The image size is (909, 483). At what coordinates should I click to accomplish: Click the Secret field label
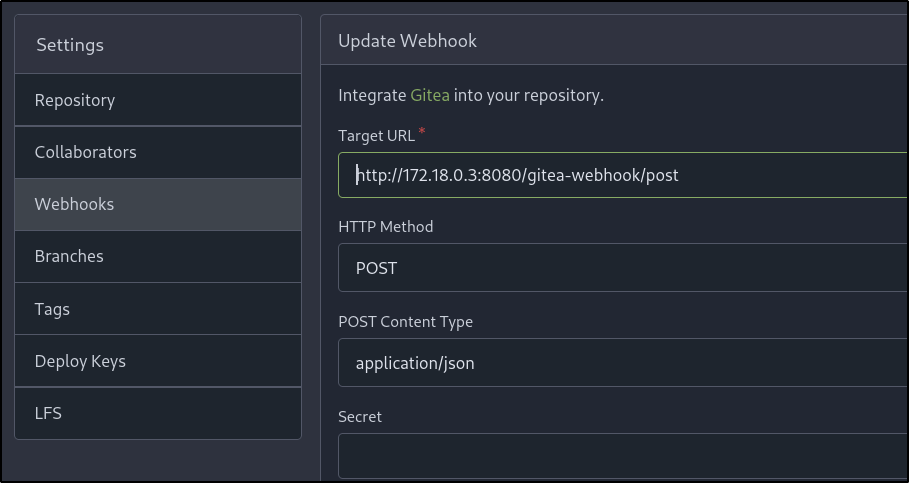coord(360,416)
